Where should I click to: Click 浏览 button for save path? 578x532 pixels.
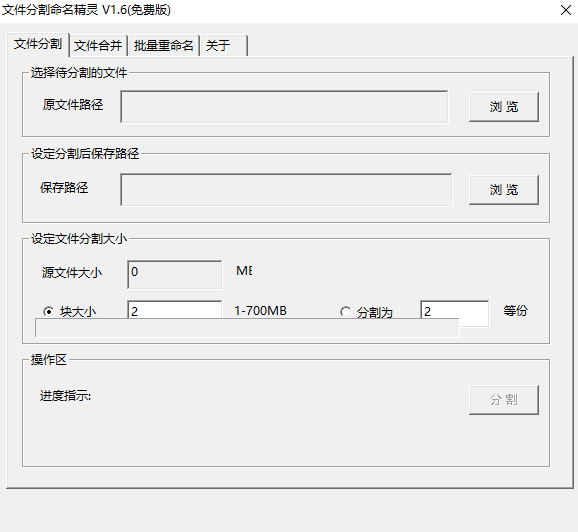[504, 190]
